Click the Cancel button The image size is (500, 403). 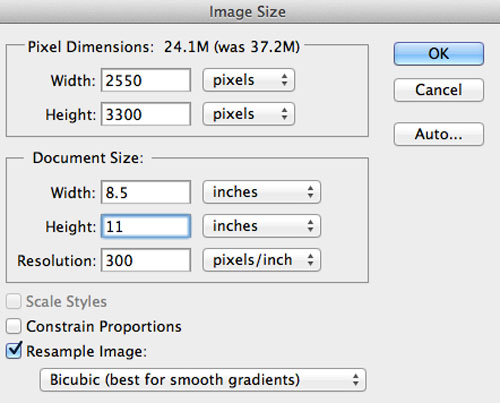pyautogui.click(x=439, y=90)
